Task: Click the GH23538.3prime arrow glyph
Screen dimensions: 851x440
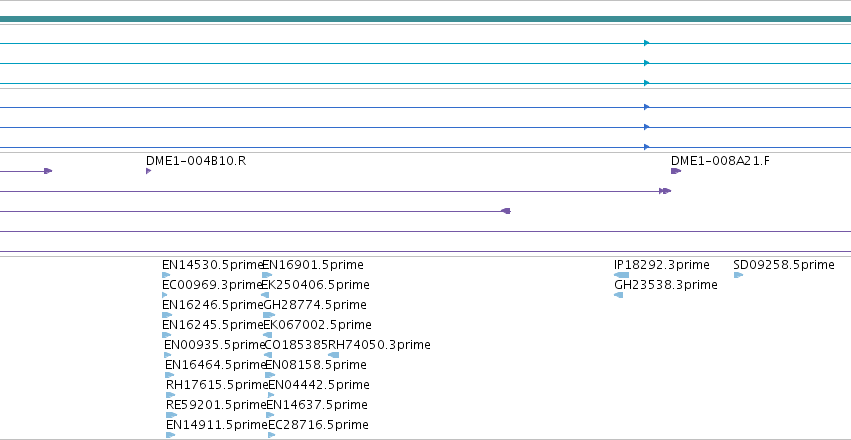Action: click(619, 295)
